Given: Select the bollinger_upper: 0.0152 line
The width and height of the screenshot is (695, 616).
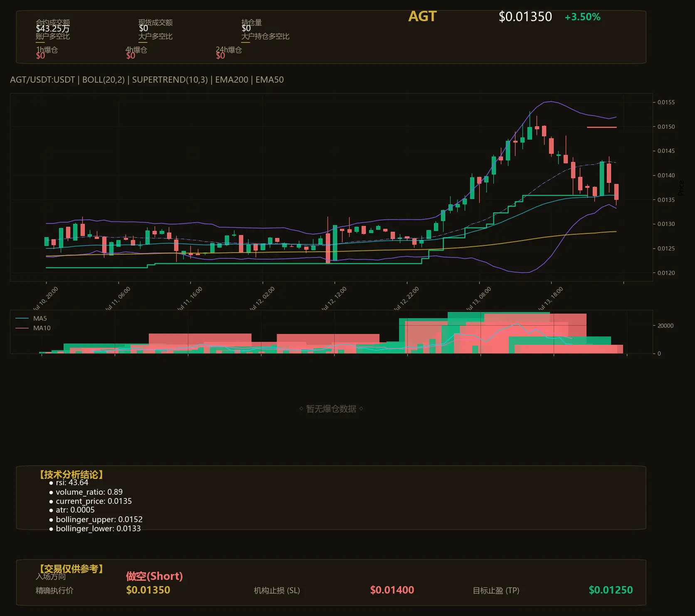Looking at the screenshot, I should click(99, 520).
